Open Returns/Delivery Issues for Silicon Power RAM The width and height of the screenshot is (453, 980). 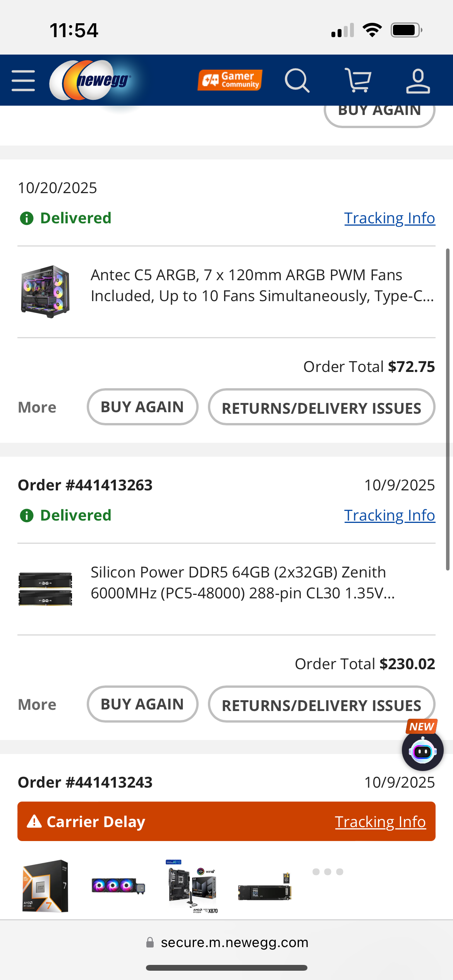click(x=321, y=704)
